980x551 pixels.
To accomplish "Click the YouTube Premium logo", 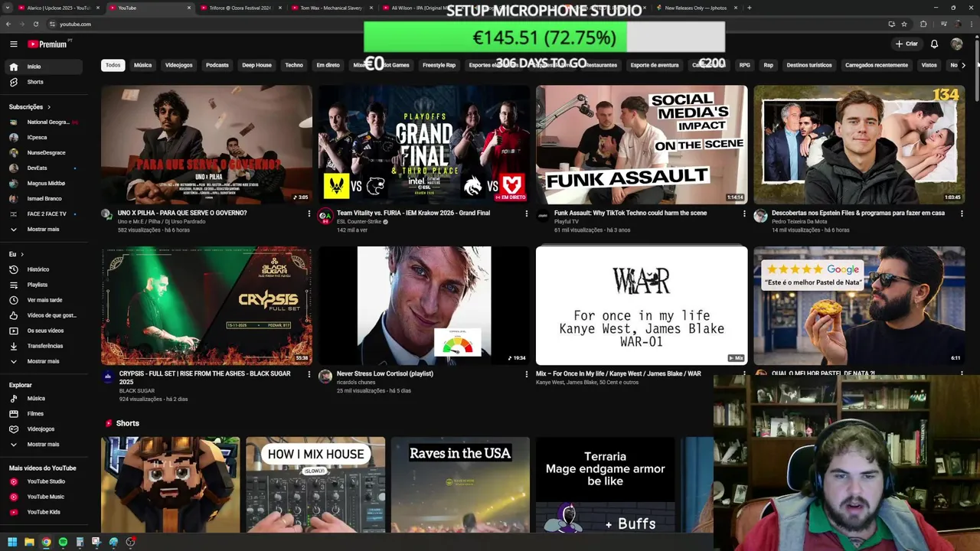I will tap(47, 44).
